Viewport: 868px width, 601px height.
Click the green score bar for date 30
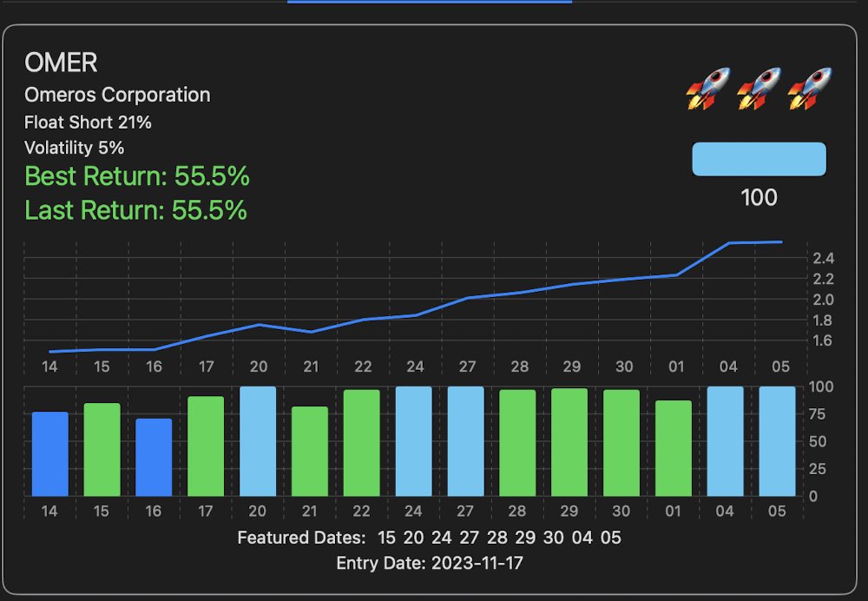click(x=621, y=443)
